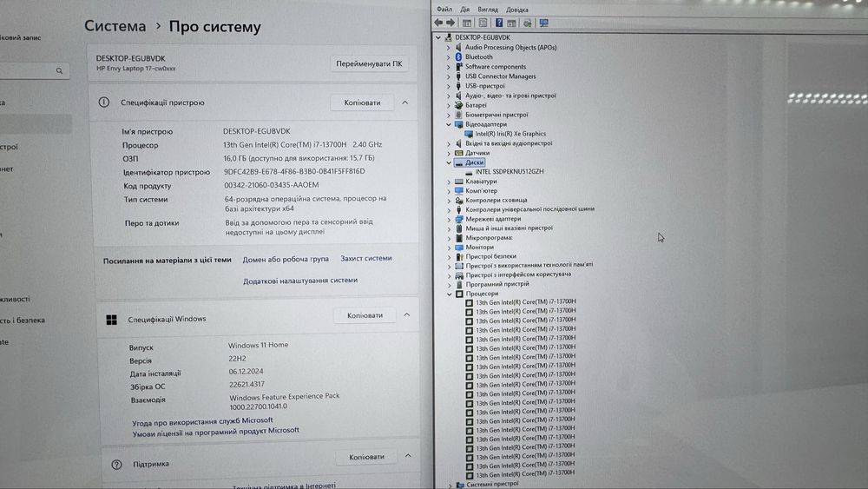
Task: Select Контролери універсальної послідовної шини row
Action: tap(529, 209)
